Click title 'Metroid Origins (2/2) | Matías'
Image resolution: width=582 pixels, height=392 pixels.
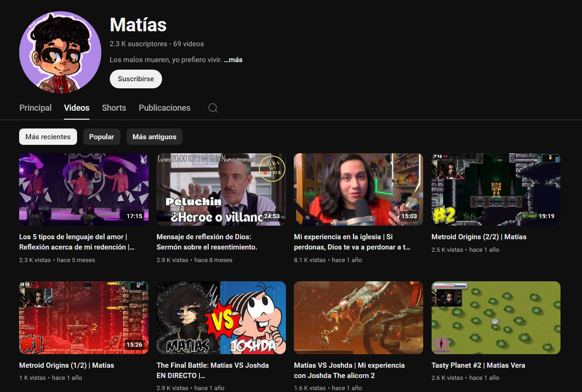click(479, 237)
